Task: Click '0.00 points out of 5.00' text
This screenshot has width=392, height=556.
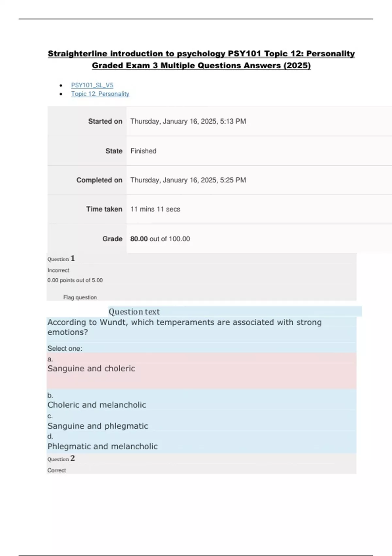Action: click(x=75, y=280)
